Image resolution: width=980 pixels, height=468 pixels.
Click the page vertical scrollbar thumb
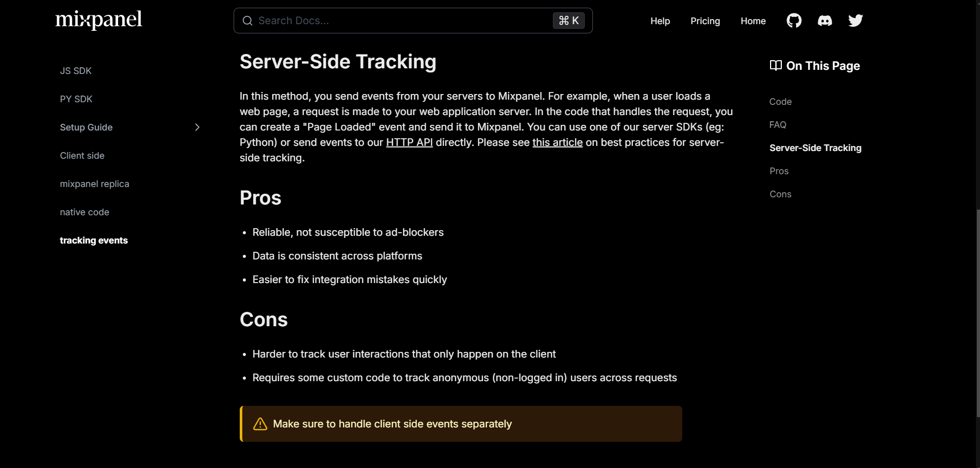[978, 313]
